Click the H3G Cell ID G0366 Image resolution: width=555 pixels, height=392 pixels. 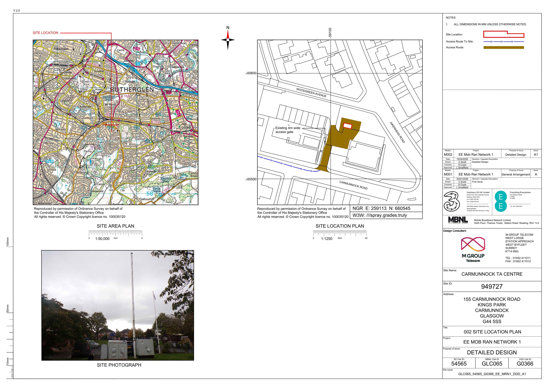click(x=525, y=364)
